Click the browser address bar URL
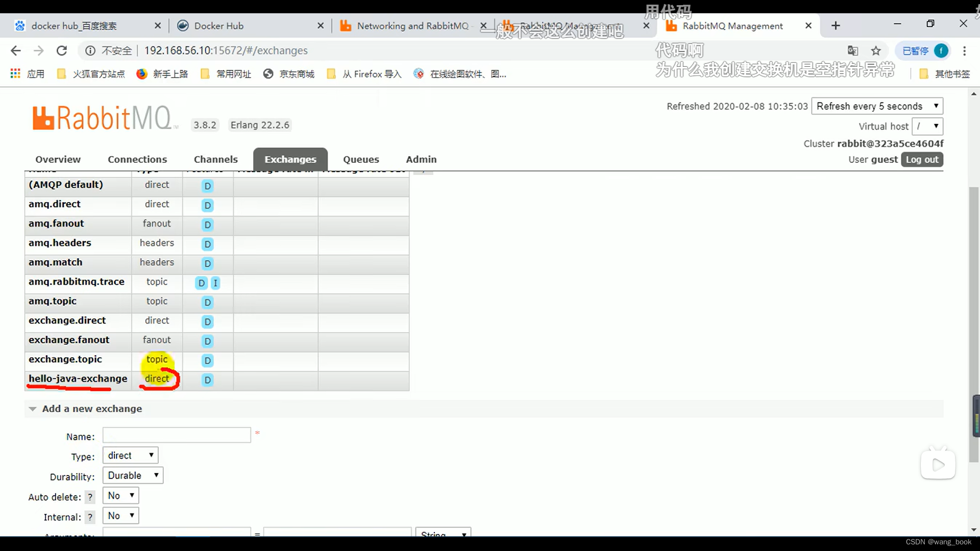 coord(226,51)
